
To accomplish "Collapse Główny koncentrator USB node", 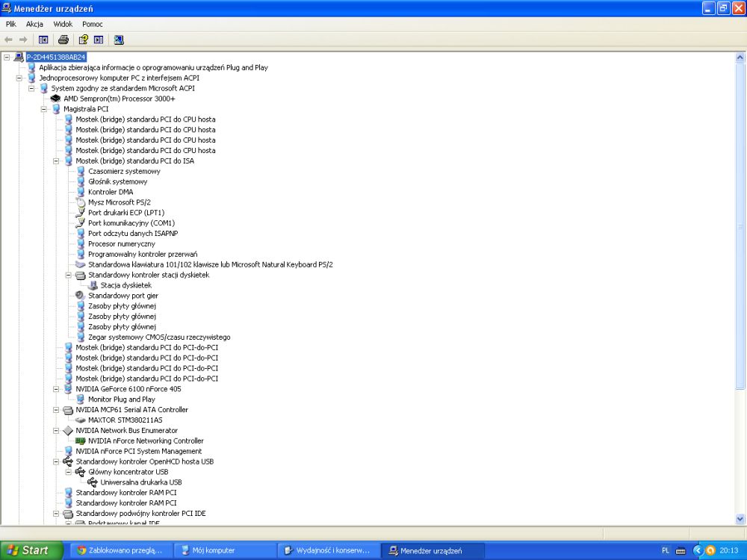I will click(69, 472).
